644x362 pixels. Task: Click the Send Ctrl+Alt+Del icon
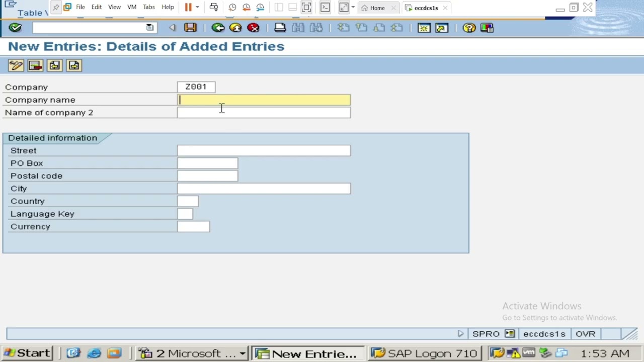tap(214, 8)
